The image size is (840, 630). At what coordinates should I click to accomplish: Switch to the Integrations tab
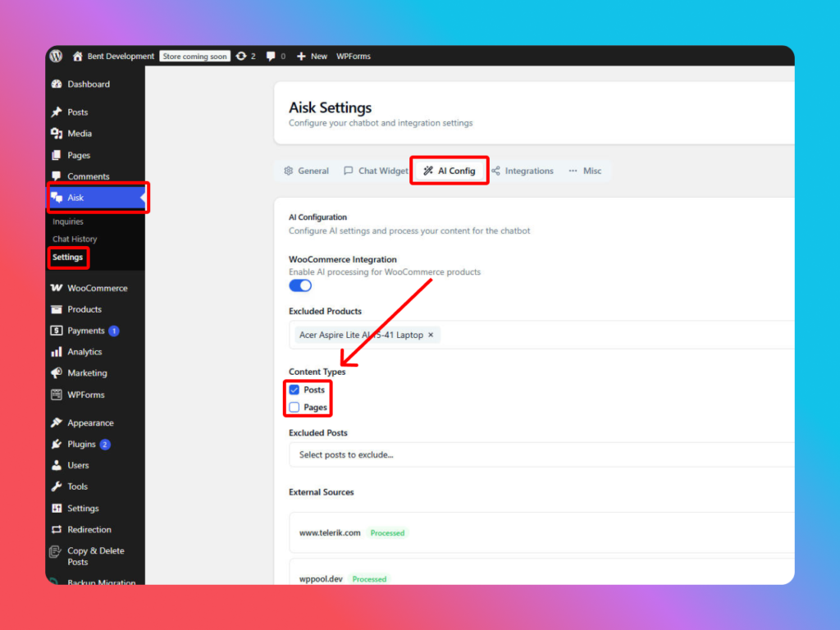coord(523,171)
